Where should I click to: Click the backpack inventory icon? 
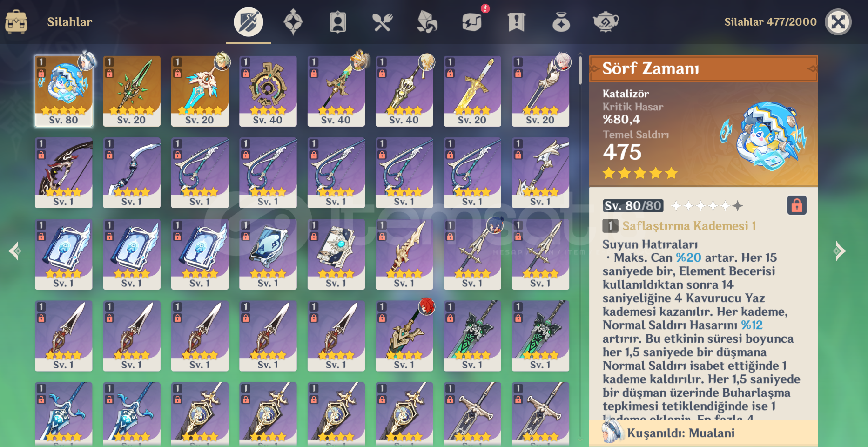coord(16,22)
